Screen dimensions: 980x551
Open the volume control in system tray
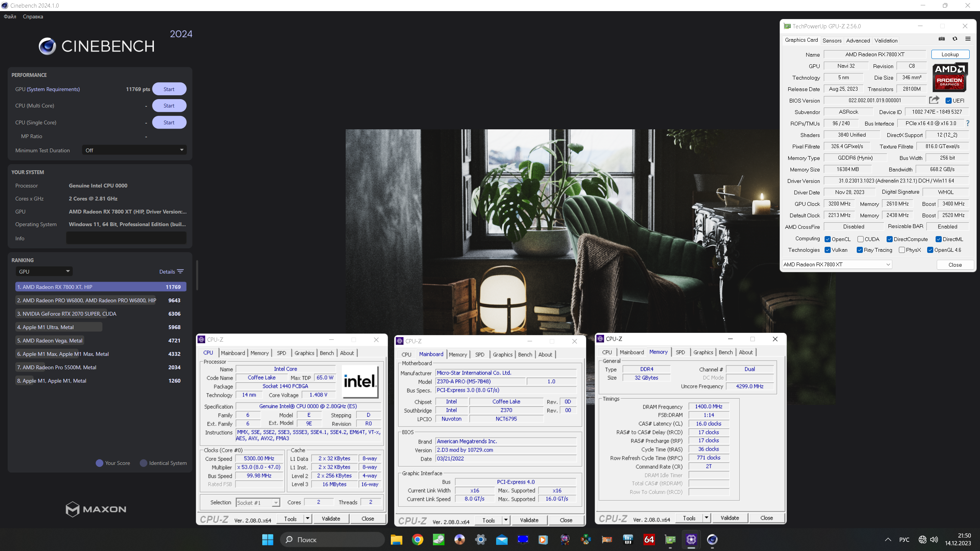(934, 540)
